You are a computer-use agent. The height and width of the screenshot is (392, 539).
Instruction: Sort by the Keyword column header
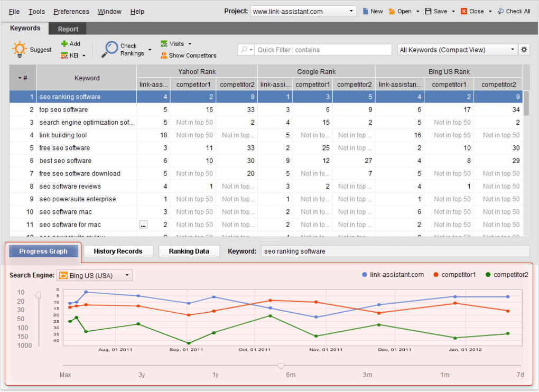point(87,78)
